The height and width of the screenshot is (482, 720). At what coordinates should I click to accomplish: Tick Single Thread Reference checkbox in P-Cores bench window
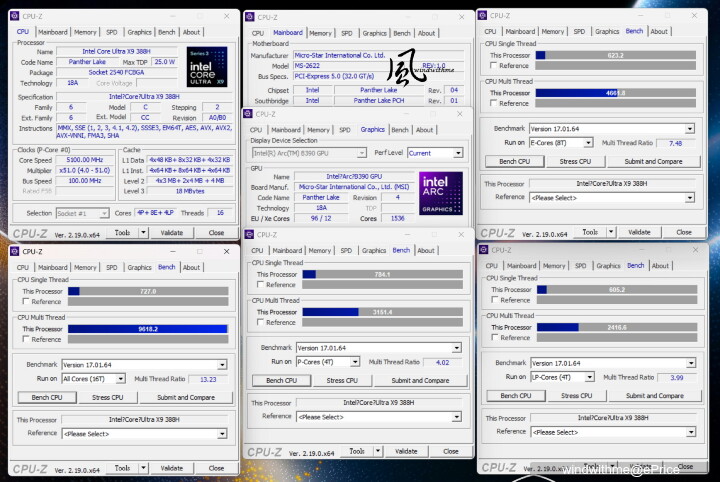pyautogui.click(x=260, y=285)
